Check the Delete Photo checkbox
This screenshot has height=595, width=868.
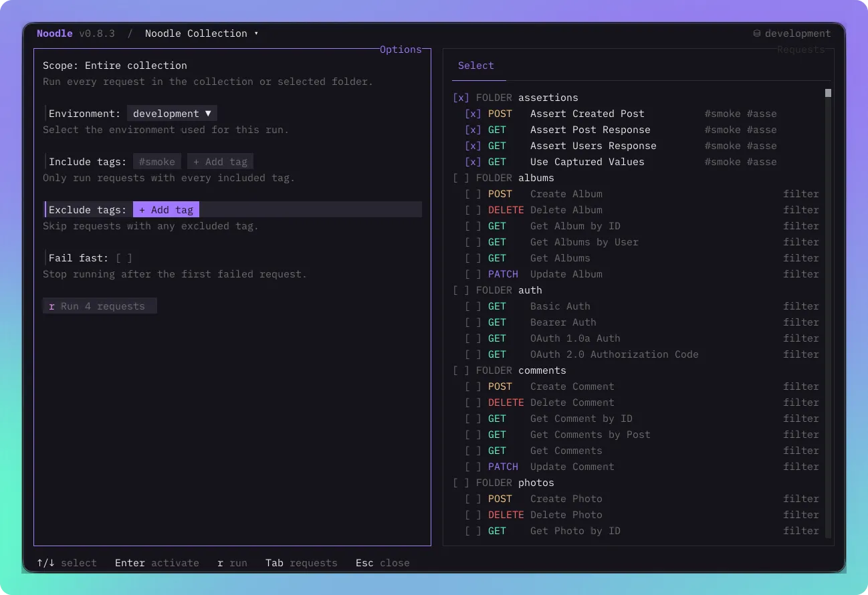pyautogui.click(x=473, y=515)
